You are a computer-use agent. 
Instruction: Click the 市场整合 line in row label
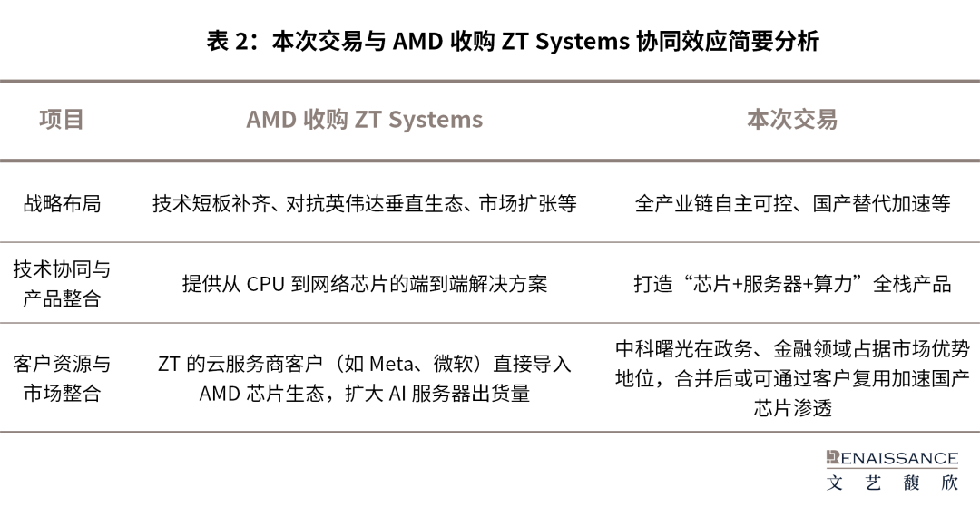(62, 394)
